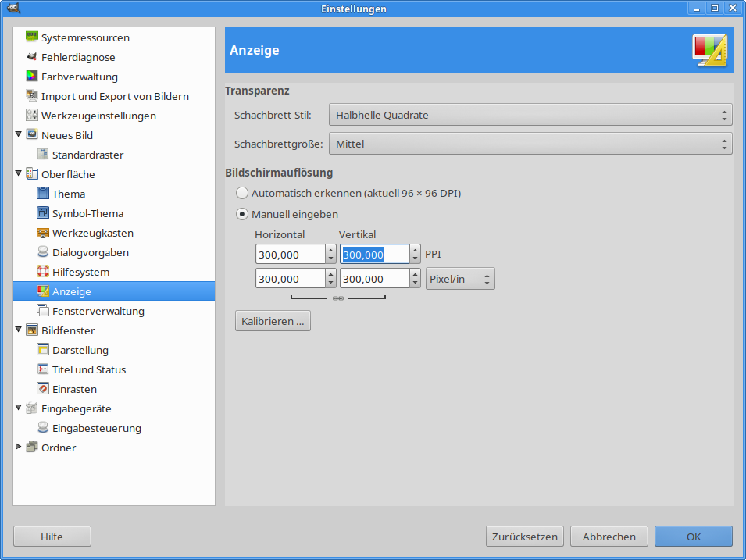Click the Horizontal PPI input field

click(x=290, y=255)
